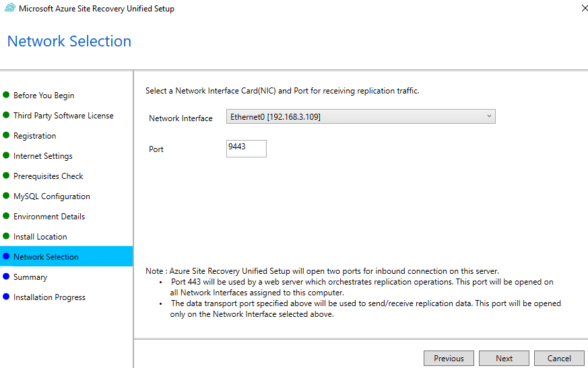588x368 pixels.
Task: Go back with the Previous button
Action: coord(449,359)
